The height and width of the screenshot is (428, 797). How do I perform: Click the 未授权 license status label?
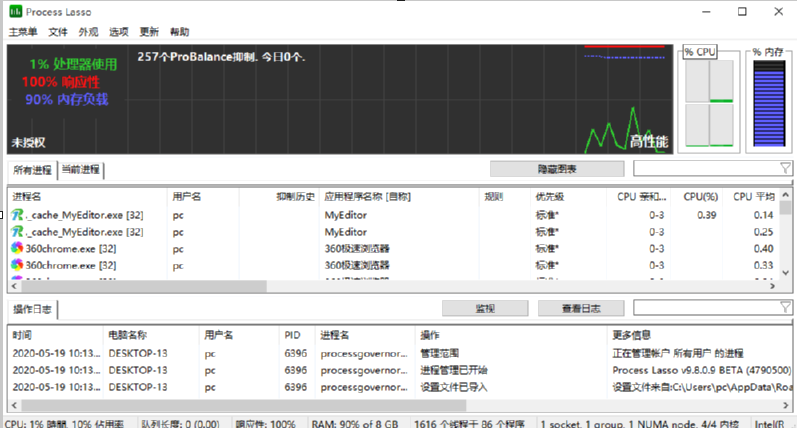point(28,143)
